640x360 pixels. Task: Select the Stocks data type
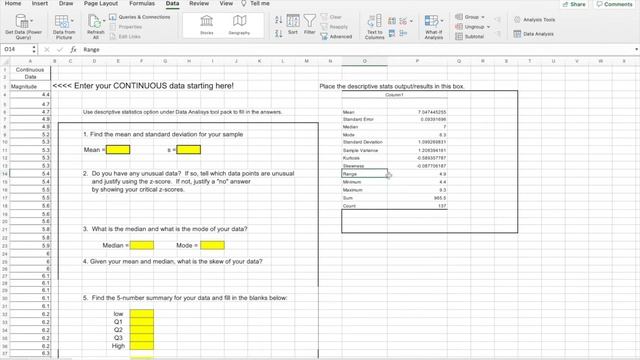(x=207, y=25)
